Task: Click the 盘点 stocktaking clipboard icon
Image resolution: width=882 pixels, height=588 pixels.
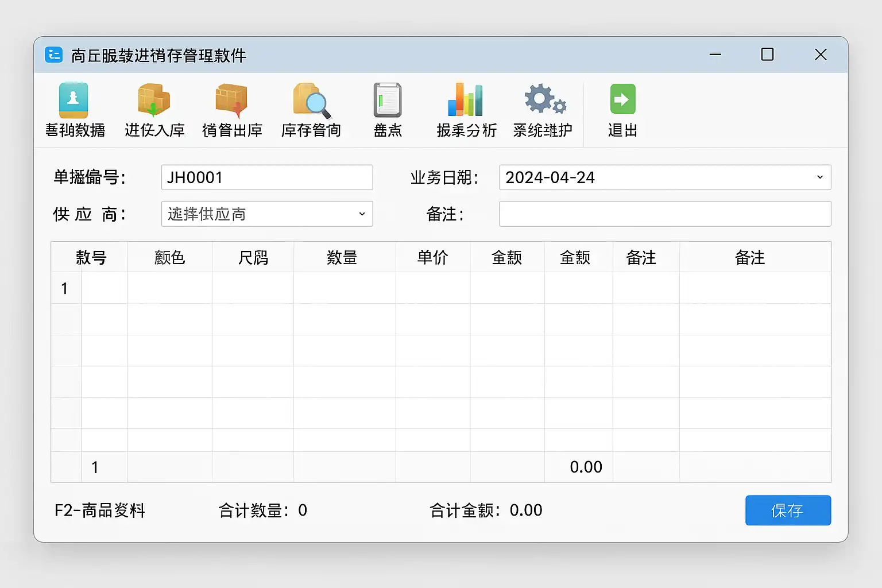Action: tap(388, 101)
